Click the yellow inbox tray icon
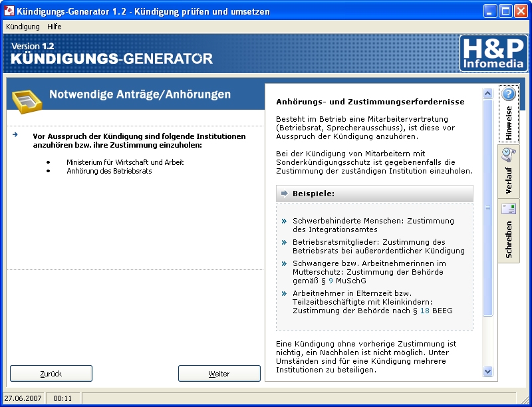This screenshot has height=407, width=532. pyautogui.click(x=27, y=101)
